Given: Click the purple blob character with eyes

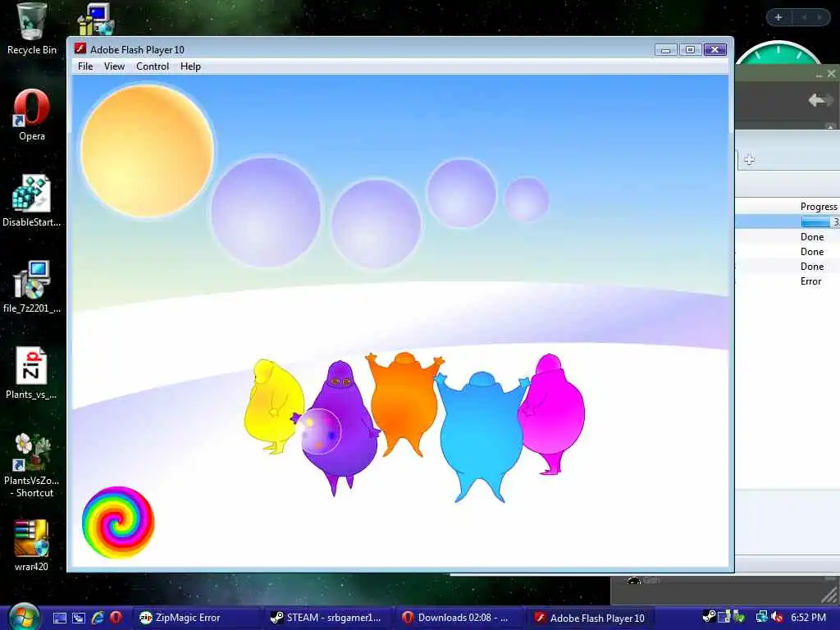Looking at the screenshot, I should 340,428.
